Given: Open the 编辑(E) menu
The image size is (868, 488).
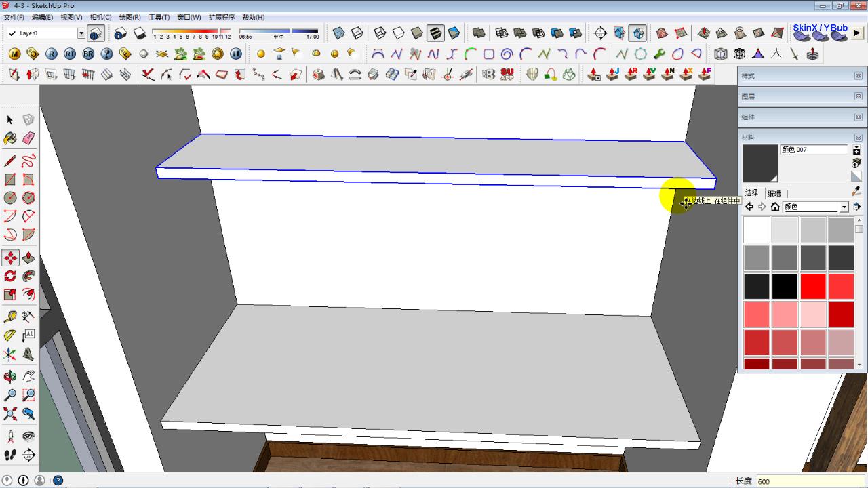Looking at the screenshot, I should pyautogui.click(x=42, y=17).
